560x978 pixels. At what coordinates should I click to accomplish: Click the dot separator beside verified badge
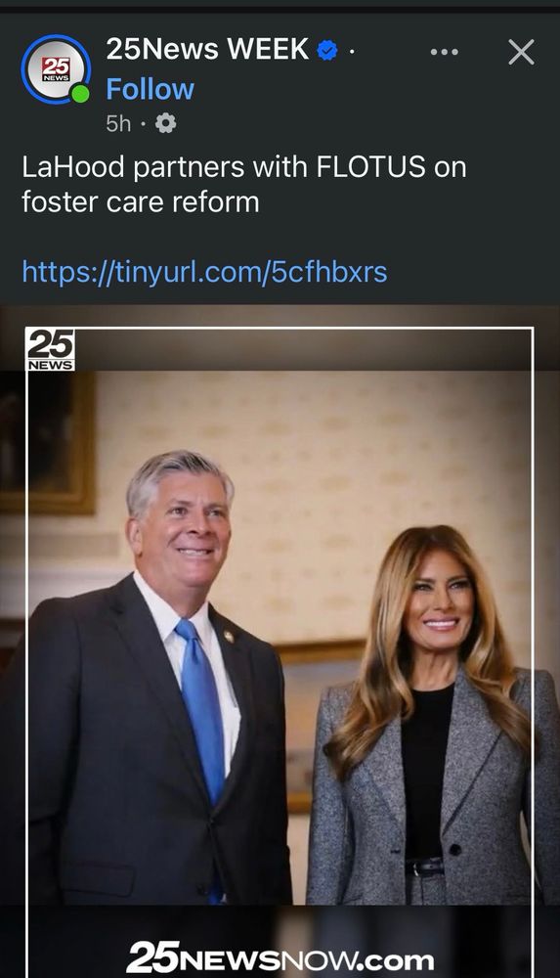coord(352,51)
